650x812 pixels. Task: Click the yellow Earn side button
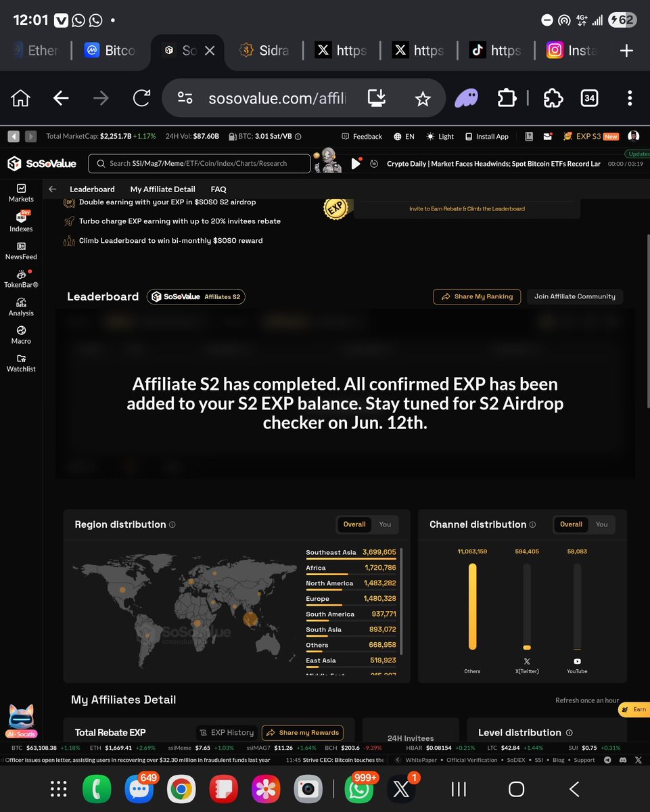click(634, 710)
